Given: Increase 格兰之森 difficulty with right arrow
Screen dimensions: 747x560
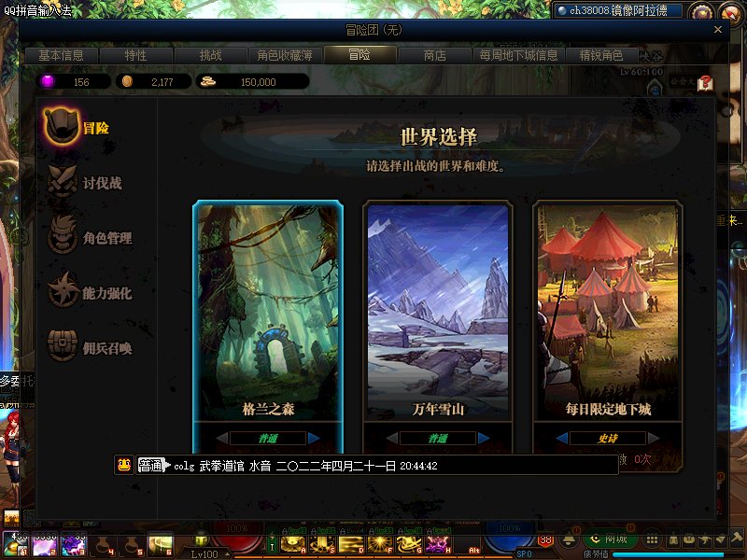Looking at the screenshot, I should (x=314, y=438).
